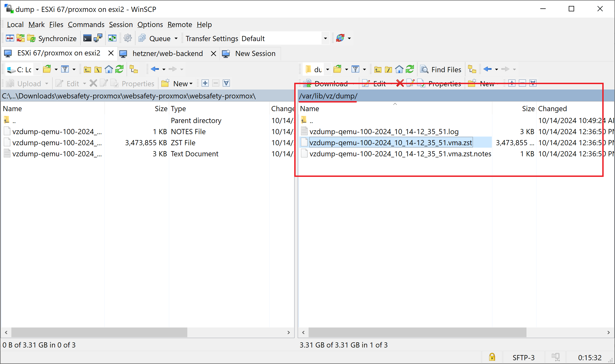Open the terminal console icon
Viewport: 615px width, 364px height.
(x=87, y=38)
